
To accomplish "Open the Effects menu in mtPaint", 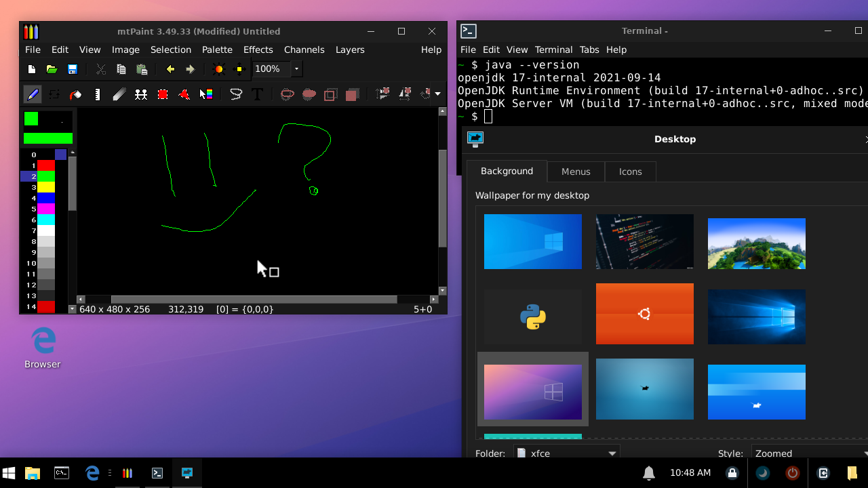I will click(258, 49).
